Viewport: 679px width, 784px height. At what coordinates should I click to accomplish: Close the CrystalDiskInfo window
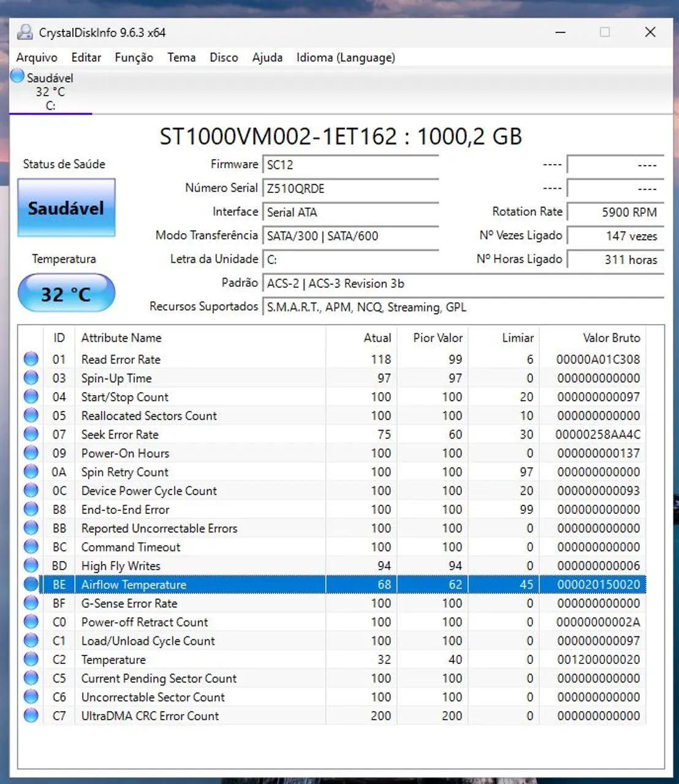click(650, 32)
